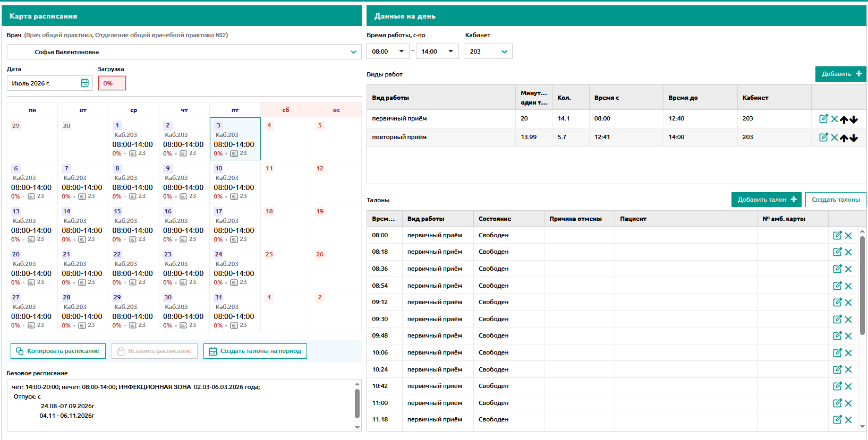Select July 28 calendar day cell
The height and width of the screenshot is (440, 868).
click(x=83, y=310)
